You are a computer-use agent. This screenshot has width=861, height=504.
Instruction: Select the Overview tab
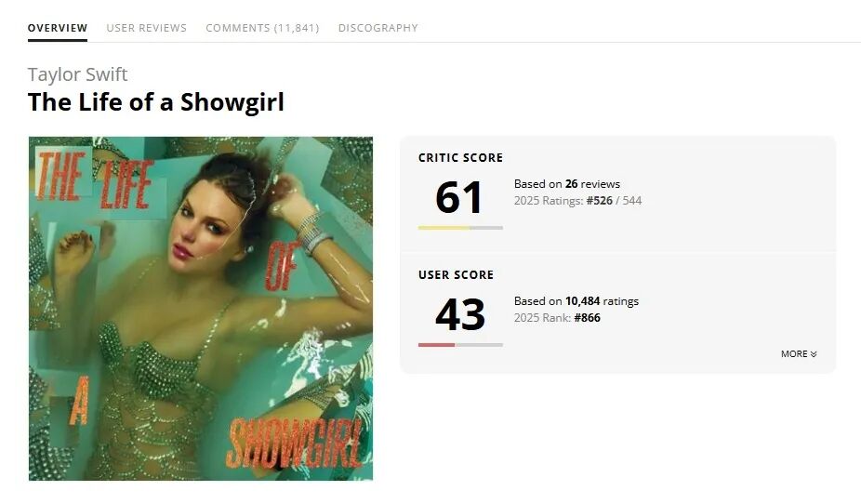[58, 28]
